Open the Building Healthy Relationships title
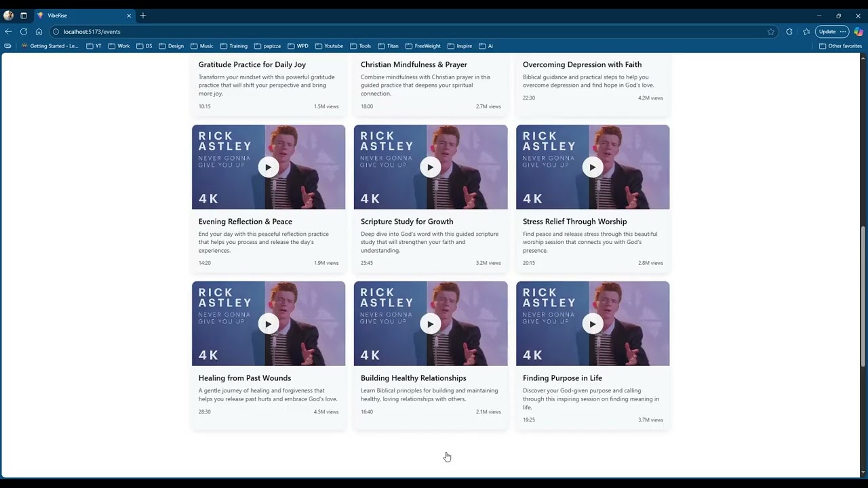 point(414,378)
